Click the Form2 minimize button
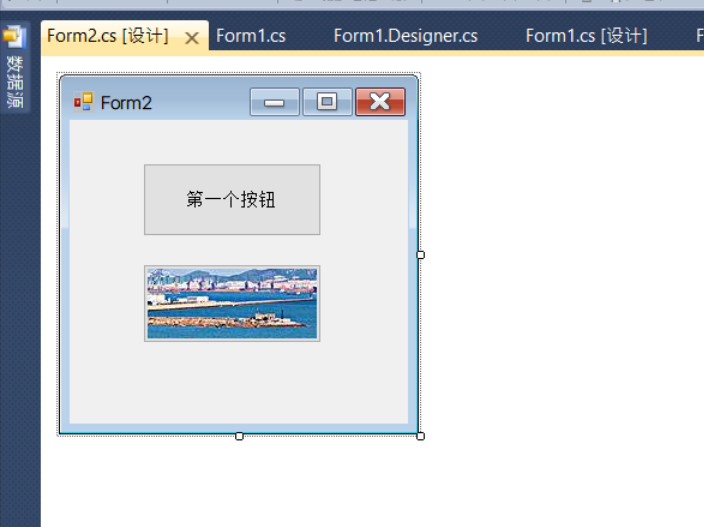This screenshot has width=704, height=527. tap(274, 102)
